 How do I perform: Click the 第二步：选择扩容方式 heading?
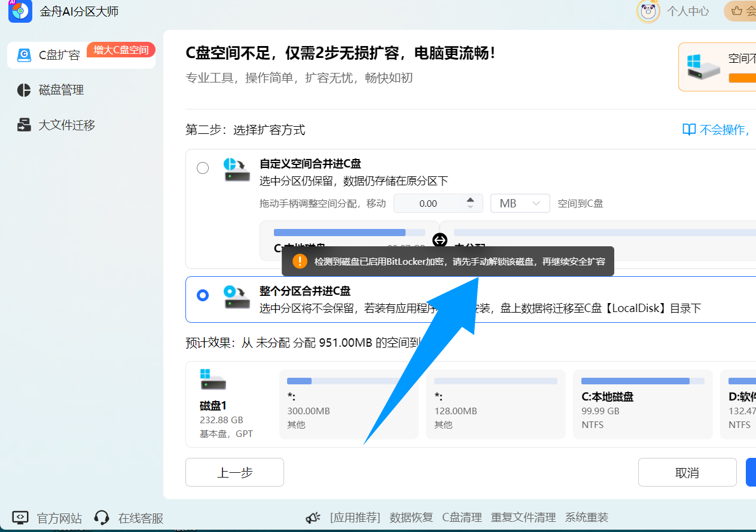tap(245, 130)
